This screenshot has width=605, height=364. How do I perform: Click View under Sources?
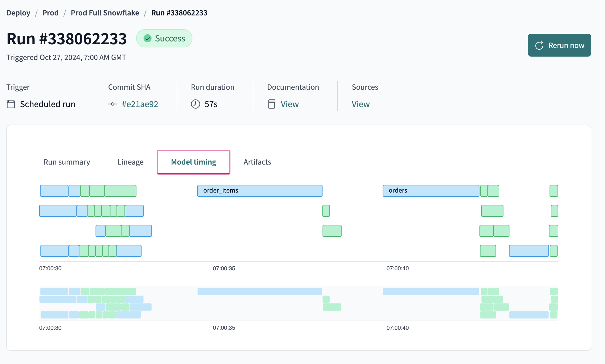tap(361, 104)
